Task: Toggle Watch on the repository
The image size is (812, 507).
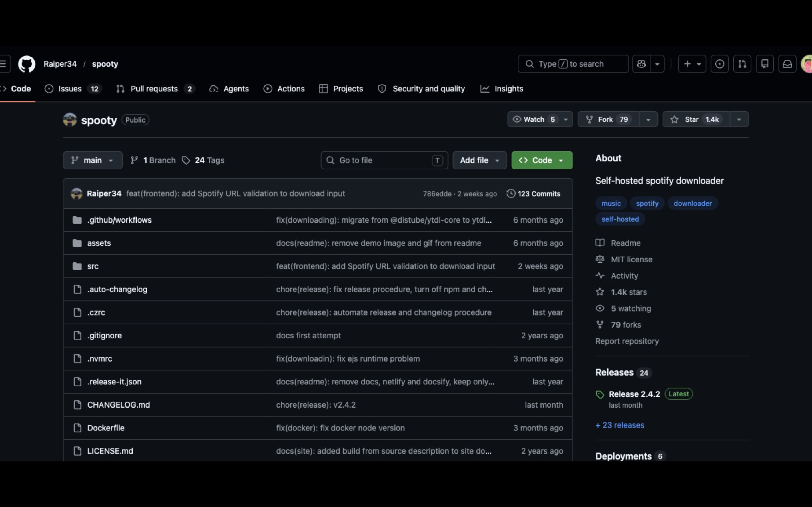Action: click(x=533, y=120)
